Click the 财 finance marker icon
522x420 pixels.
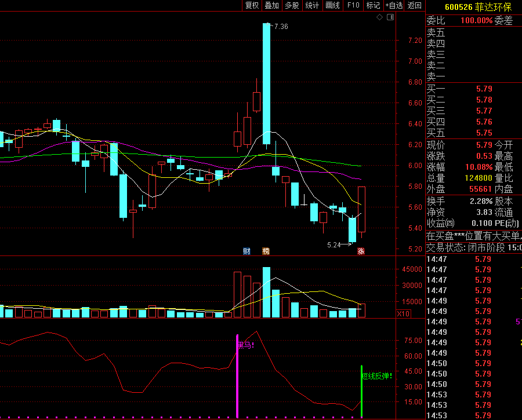tap(246, 251)
